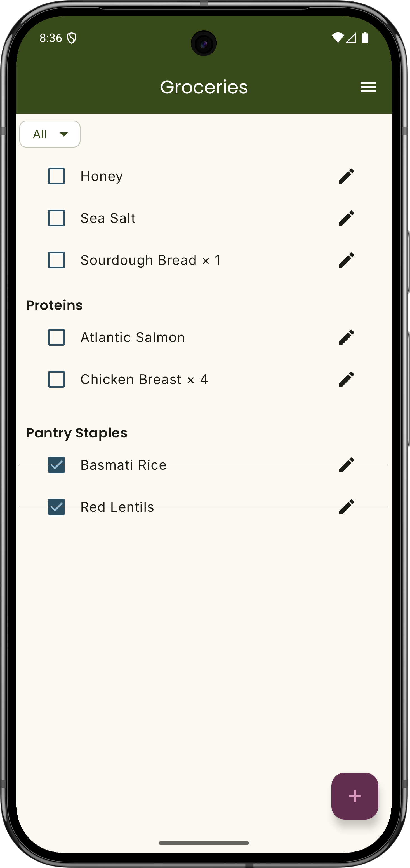Edit the Honey item
Image resolution: width=410 pixels, height=868 pixels.
click(347, 176)
